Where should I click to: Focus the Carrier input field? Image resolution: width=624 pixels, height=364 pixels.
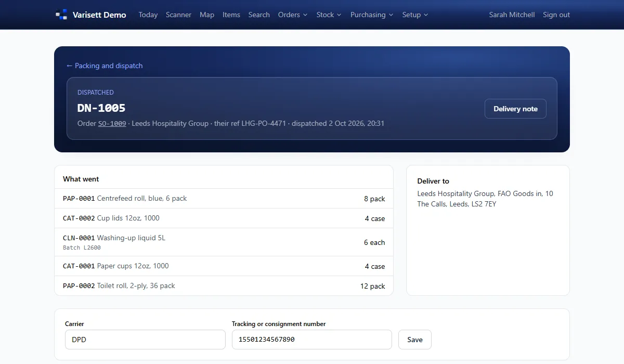coord(145,340)
